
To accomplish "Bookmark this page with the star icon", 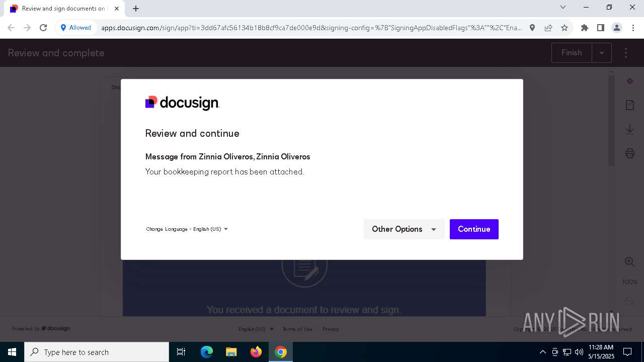I will pyautogui.click(x=565, y=28).
